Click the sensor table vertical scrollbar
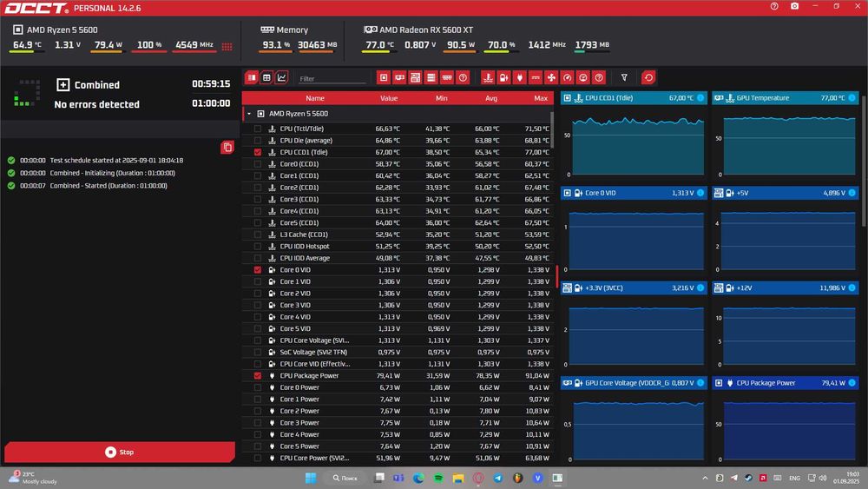The height and width of the screenshot is (489, 868). pos(552,130)
